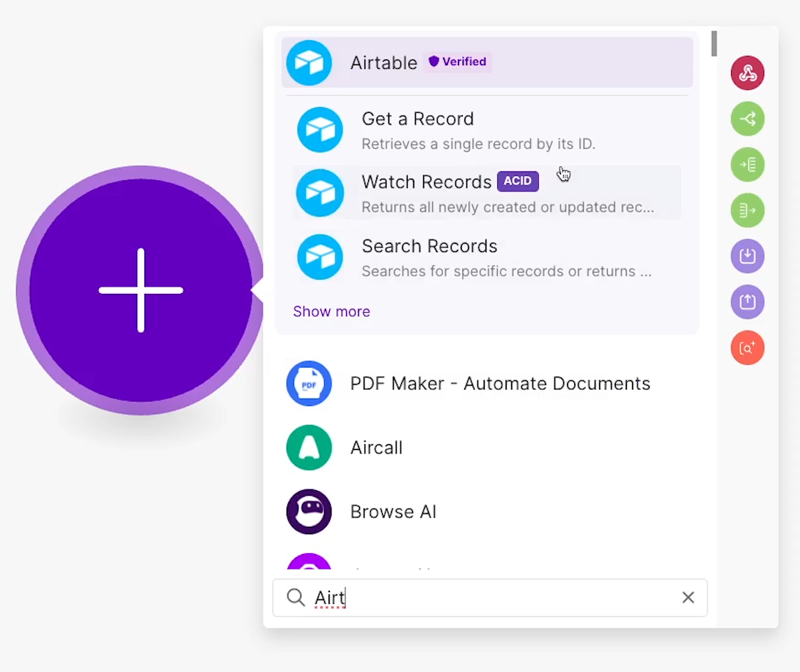Open the green Array aggregator icon

tap(747, 210)
